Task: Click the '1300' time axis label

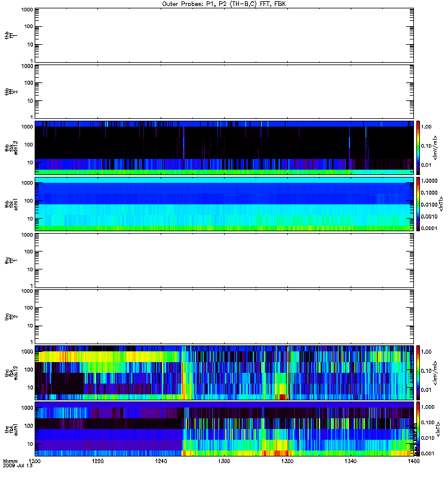Action: 224,461
